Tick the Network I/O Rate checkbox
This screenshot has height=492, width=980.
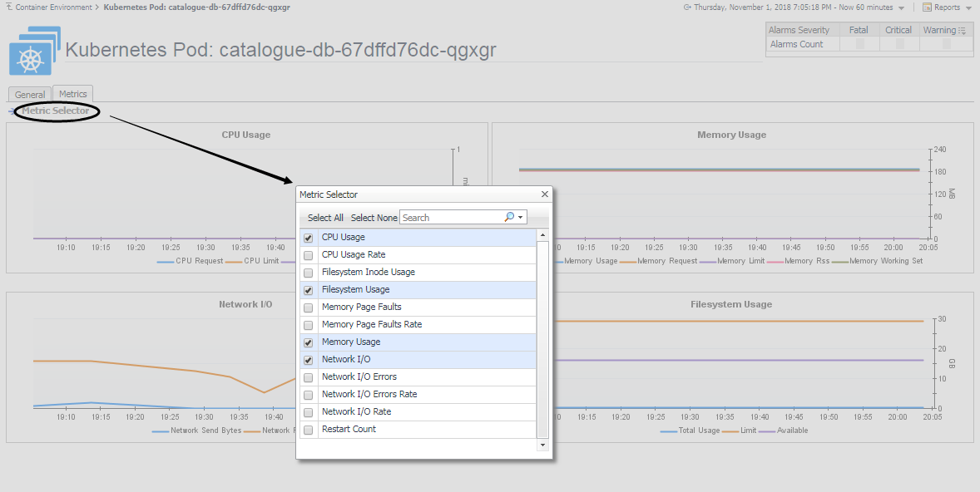[x=308, y=413]
